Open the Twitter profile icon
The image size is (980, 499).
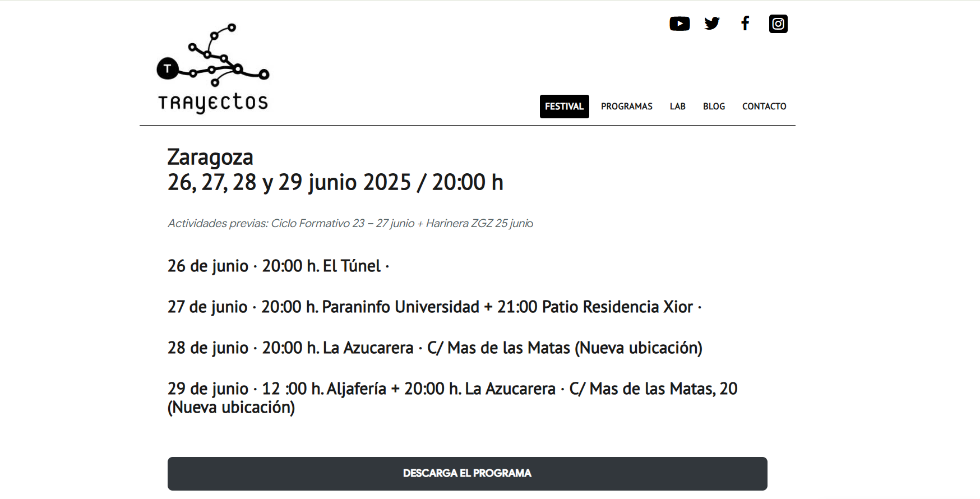(x=712, y=24)
